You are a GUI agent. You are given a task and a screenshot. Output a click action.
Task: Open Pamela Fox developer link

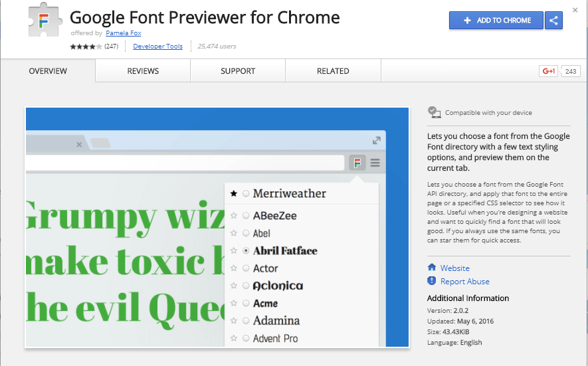click(x=124, y=33)
